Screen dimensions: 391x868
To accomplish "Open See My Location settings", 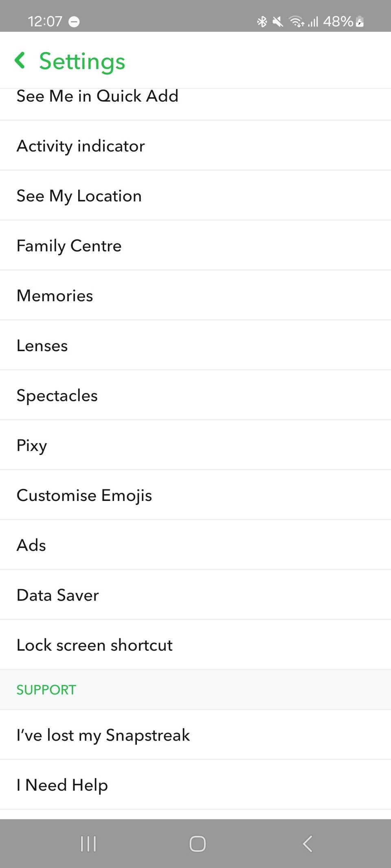I will pos(79,196).
